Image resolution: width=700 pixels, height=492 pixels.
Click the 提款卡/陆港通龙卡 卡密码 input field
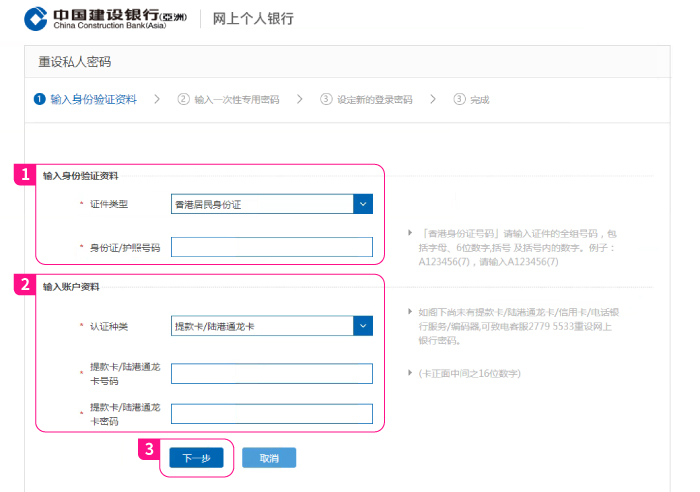point(271,414)
